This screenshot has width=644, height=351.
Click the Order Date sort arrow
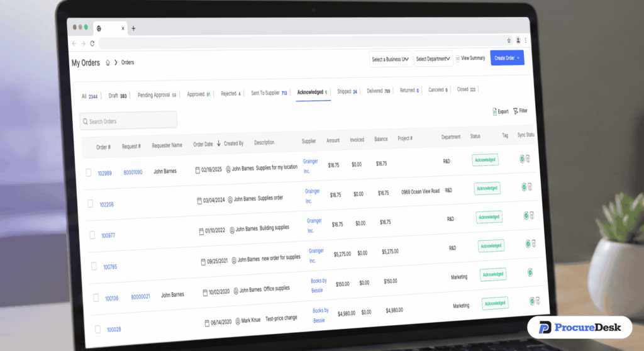[218, 143]
